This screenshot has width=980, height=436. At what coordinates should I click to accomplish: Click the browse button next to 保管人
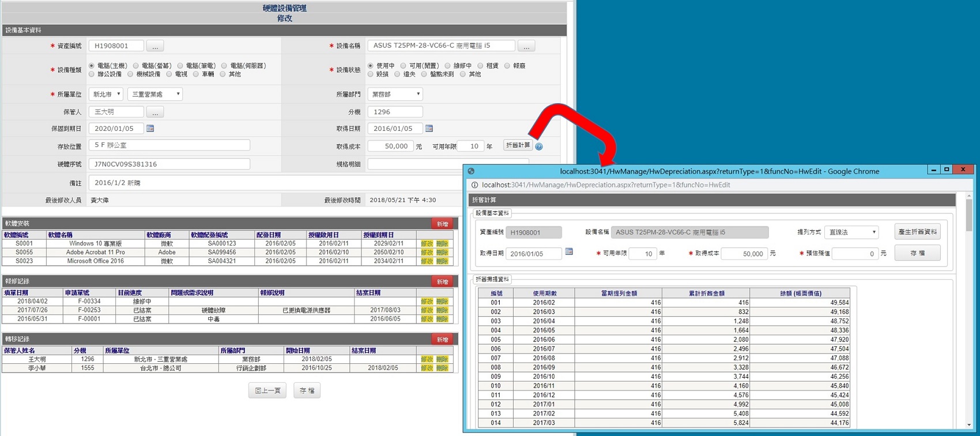(155, 112)
